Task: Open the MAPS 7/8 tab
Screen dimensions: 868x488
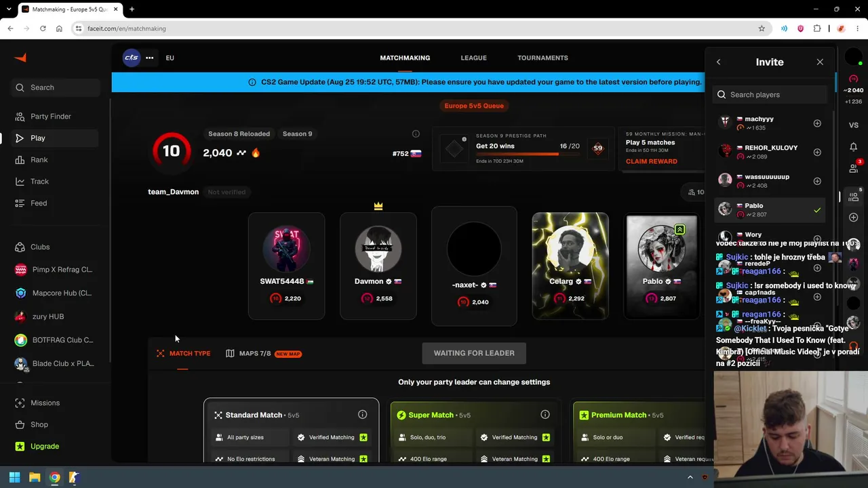Action: (x=263, y=353)
